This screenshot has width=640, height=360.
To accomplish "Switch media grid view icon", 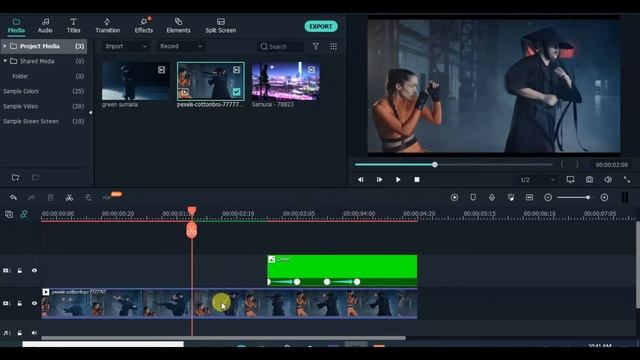I will tap(333, 47).
